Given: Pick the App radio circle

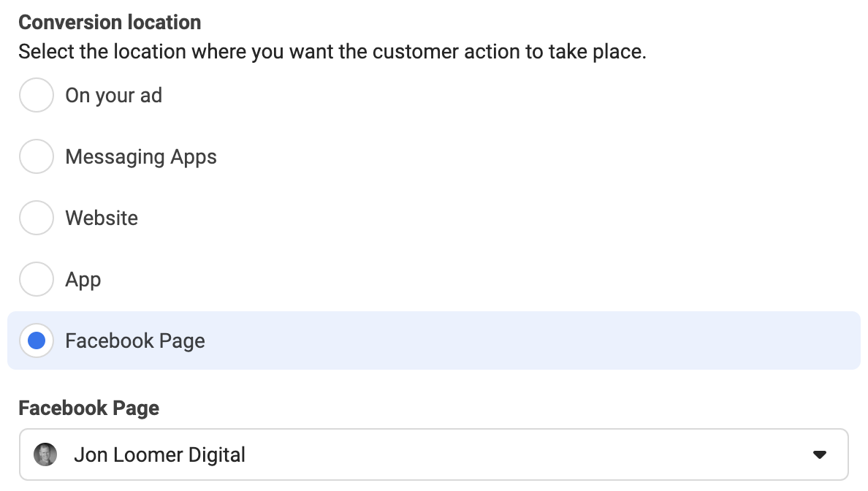Looking at the screenshot, I should 37,279.
